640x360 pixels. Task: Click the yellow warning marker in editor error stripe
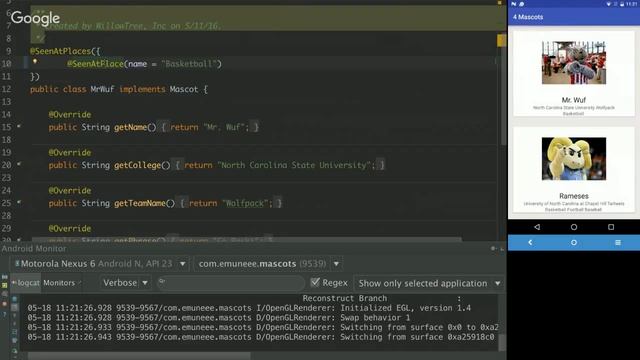pos(501,40)
